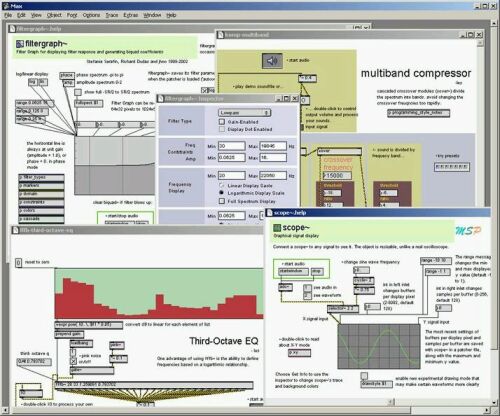Click the filtergraph~ object icon in header
The width and height of the screenshot is (500, 416).
(x=20, y=44)
